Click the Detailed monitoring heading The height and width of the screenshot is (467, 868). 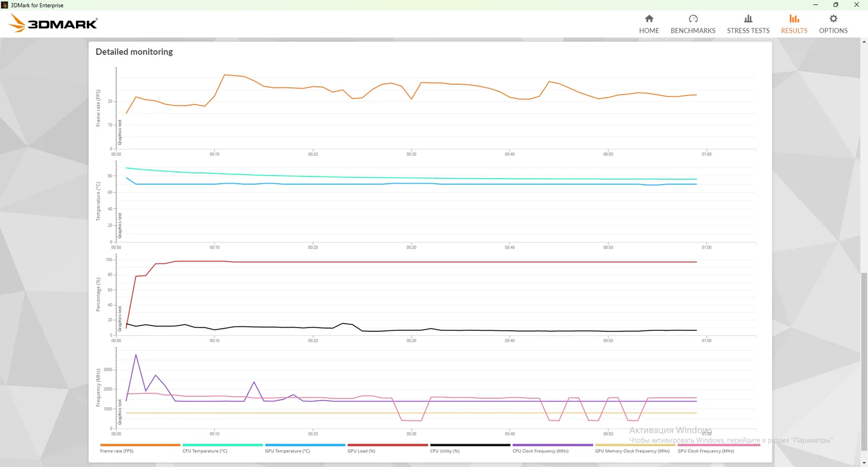coord(134,52)
